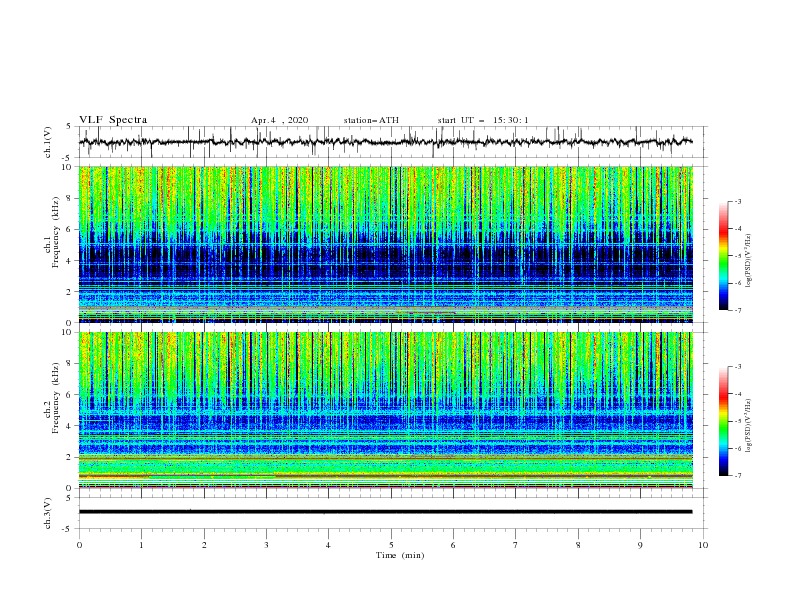Click the "8" kHz tick of ch.1 spectrogram

pyautogui.click(x=70, y=198)
